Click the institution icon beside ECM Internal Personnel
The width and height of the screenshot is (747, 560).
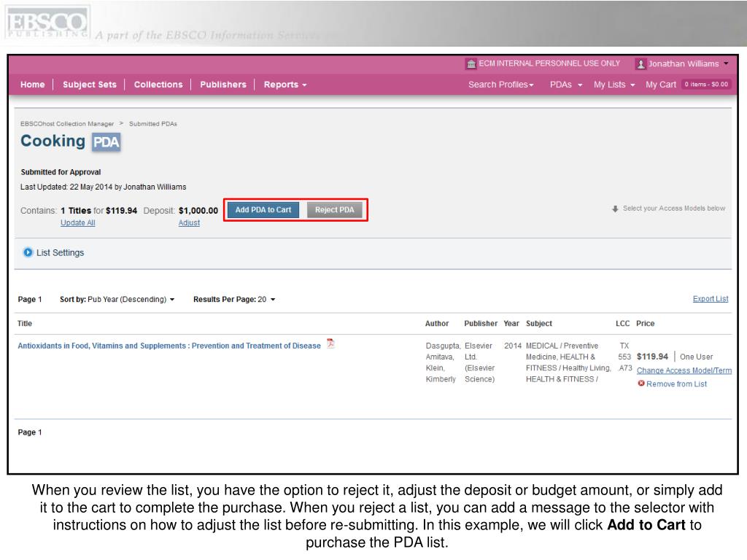(471, 64)
